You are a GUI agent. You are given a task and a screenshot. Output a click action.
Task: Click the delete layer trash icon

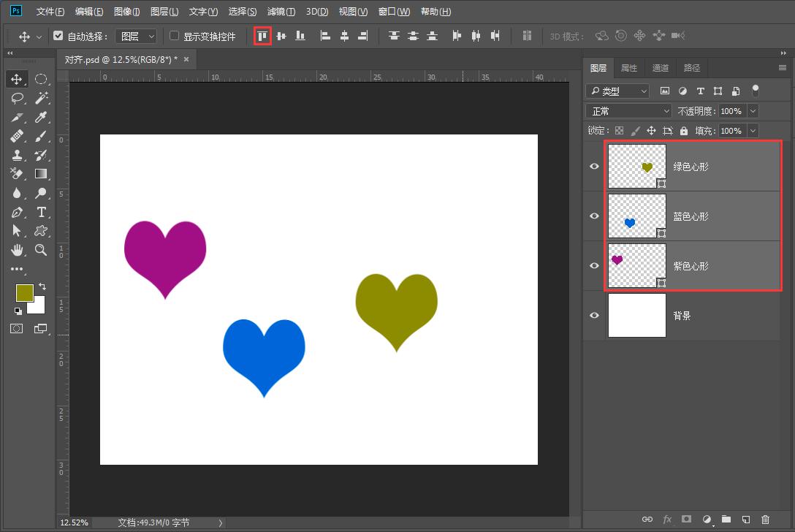tap(765, 520)
